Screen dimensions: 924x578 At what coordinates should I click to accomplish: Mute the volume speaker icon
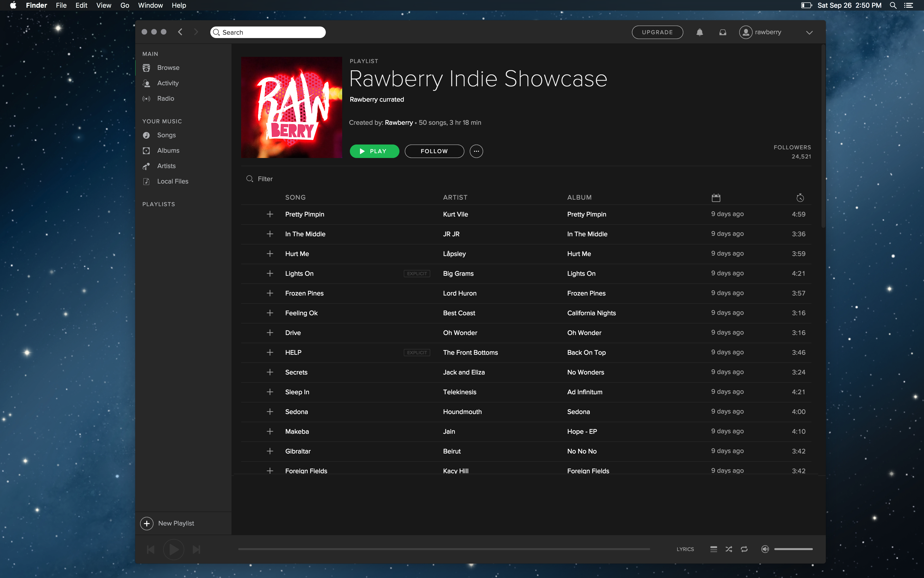tap(765, 549)
